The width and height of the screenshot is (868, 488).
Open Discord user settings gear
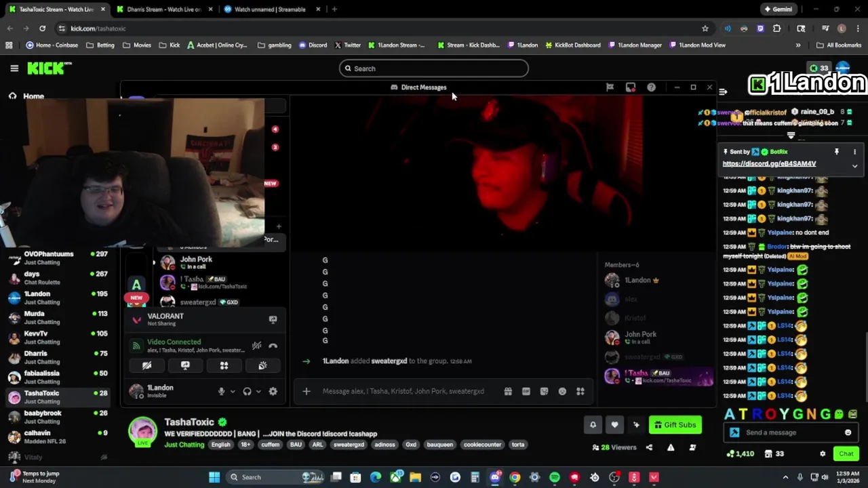pos(273,391)
